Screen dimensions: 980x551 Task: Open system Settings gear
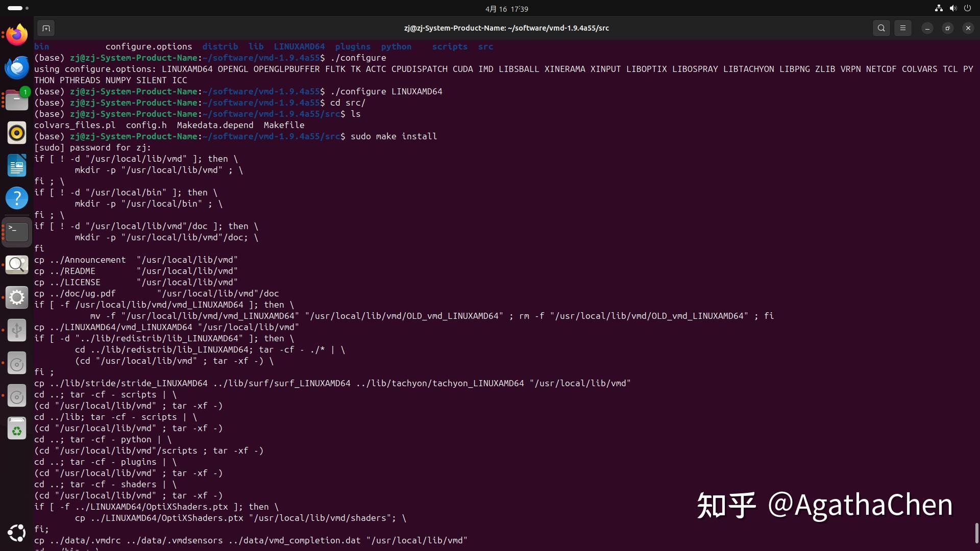17,297
